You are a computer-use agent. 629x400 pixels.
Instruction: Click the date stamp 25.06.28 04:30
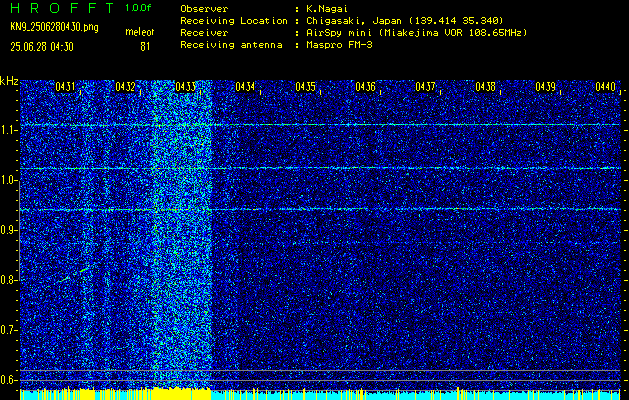[x=42, y=47]
